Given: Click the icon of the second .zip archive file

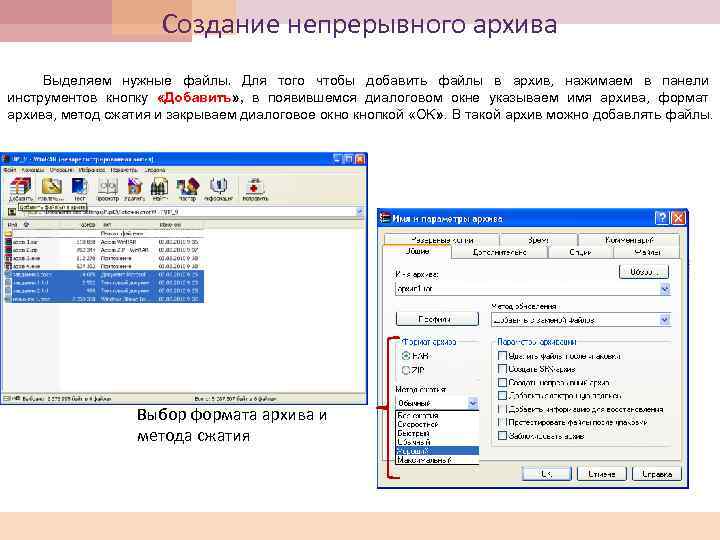Looking at the screenshot, I should tap(8, 250).
